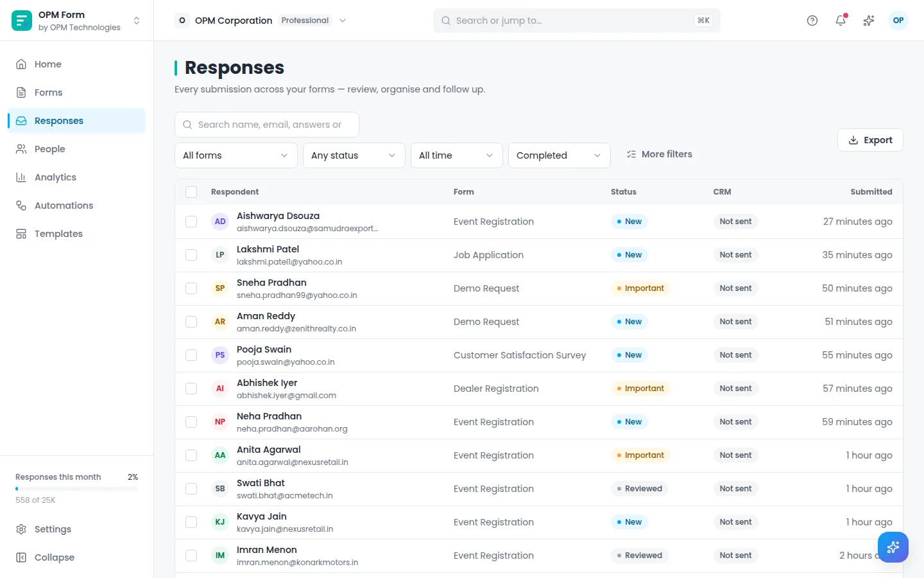Click the SB avatar for Swati Bhat

tap(220, 489)
